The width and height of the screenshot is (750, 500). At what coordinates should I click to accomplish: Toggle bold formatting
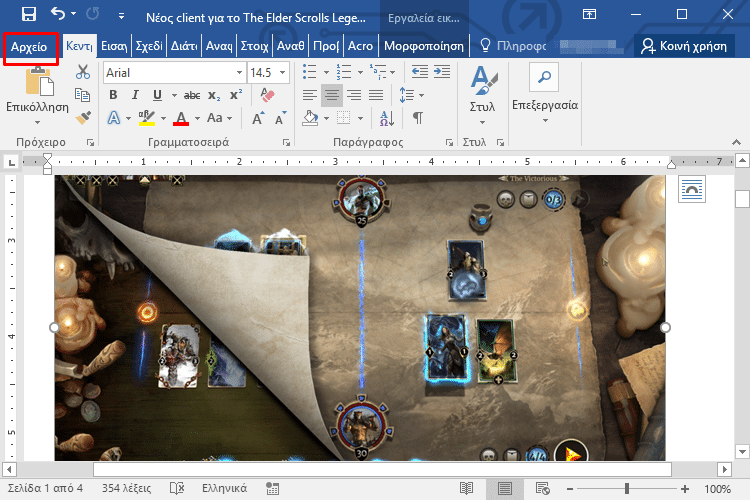113,95
